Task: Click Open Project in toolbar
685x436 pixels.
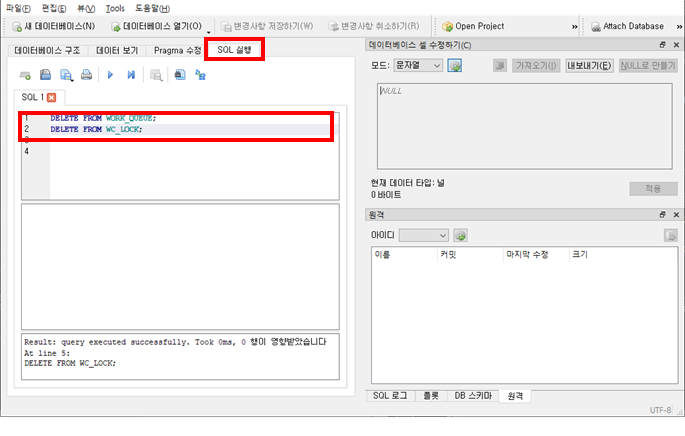Action: point(473,26)
